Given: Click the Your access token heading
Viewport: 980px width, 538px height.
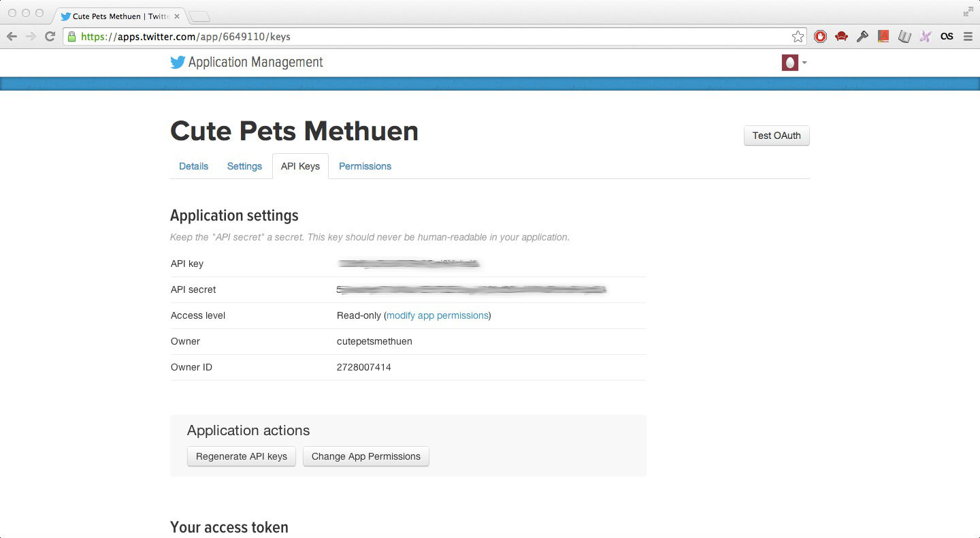Looking at the screenshot, I should pos(229,527).
